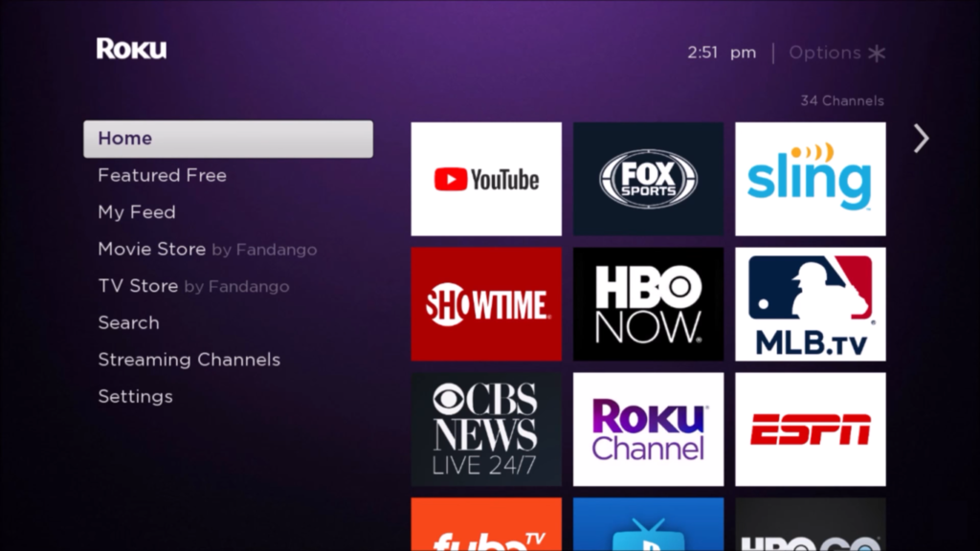The image size is (980, 551).
Task: Click the Roku logo
Action: [x=131, y=49]
